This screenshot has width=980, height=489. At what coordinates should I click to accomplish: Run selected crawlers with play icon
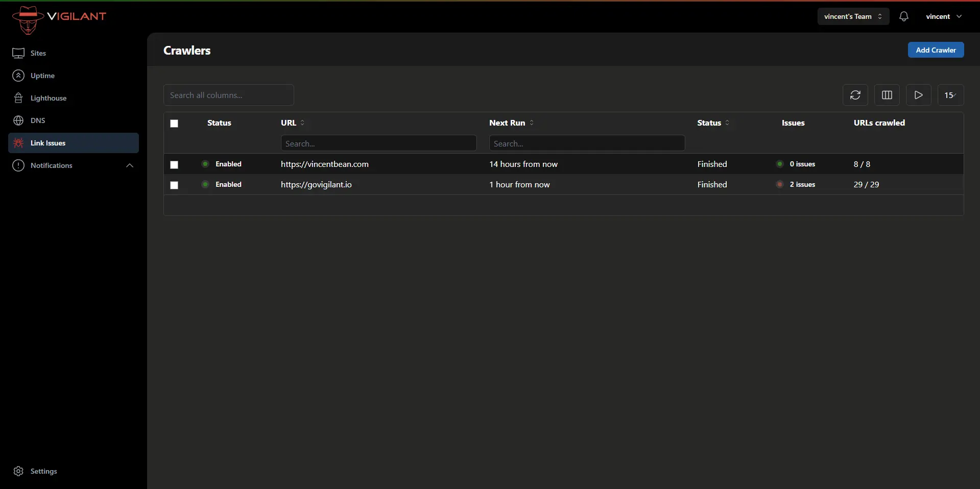coord(918,95)
